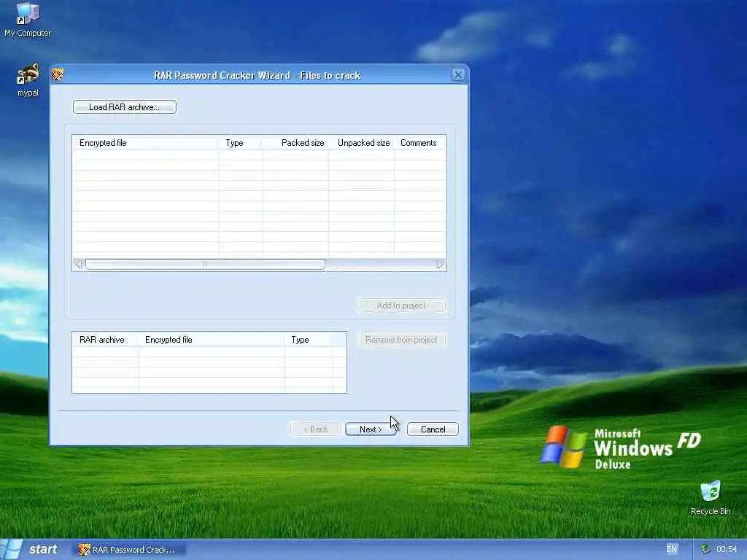This screenshot has height=560, width=747.
Task: Close the RAR Password Cracker Wizard window
Action: click(x=458, y=75)
